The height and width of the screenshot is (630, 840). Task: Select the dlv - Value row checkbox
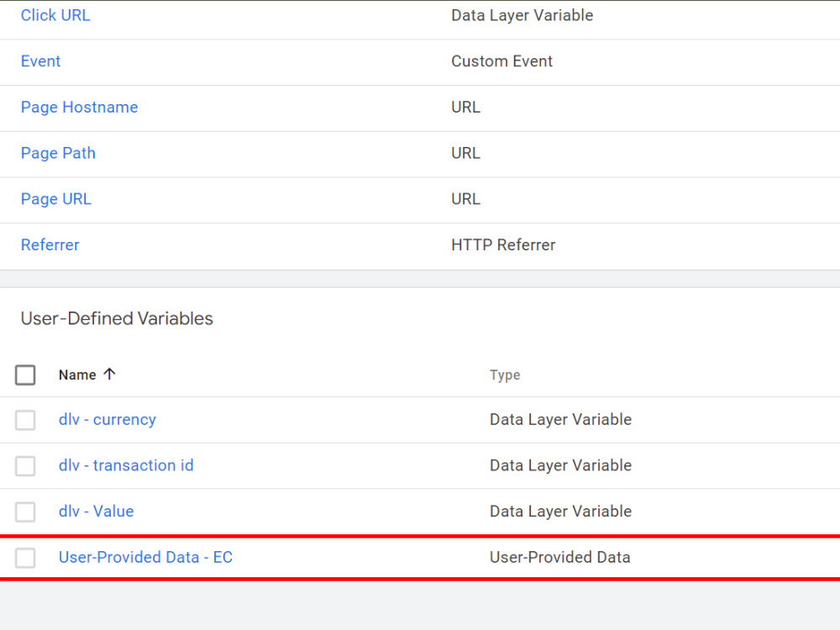pyautogui.click(x=25, y=512)
